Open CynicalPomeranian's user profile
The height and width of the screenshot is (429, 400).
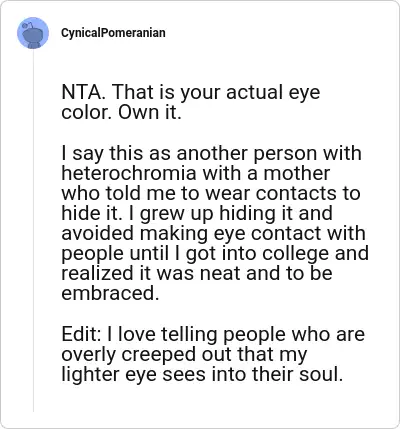[x=113, y=33]
